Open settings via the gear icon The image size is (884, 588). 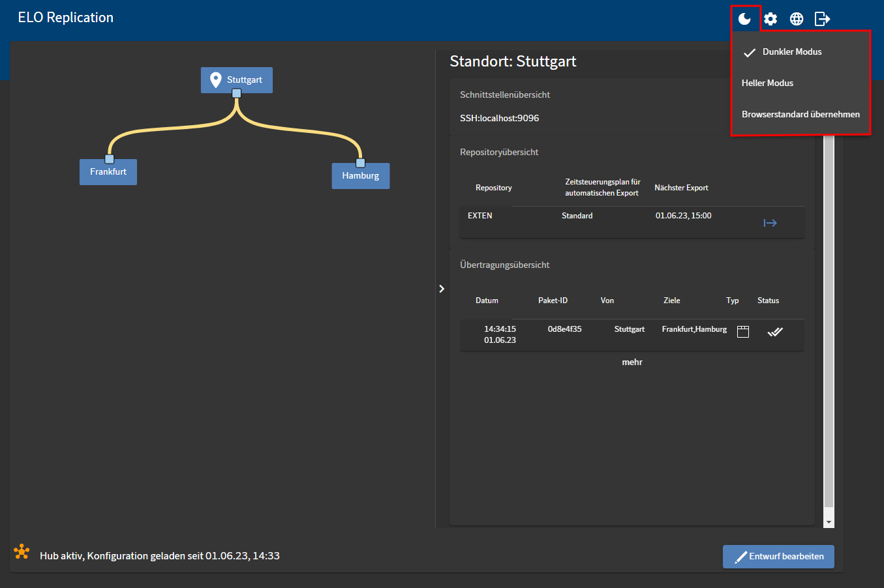point(770,19)
